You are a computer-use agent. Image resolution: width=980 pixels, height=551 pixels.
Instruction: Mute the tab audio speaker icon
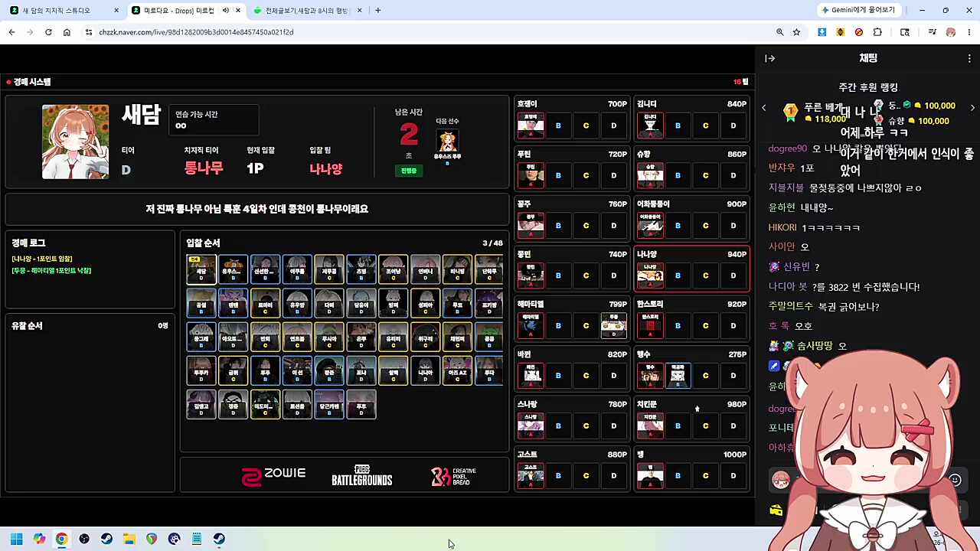(225, 11)
